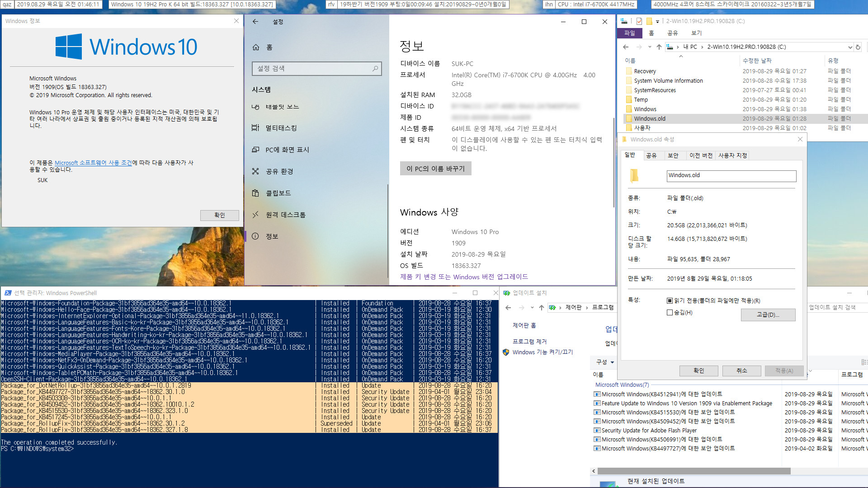Click Rename this PC button
The height and width of the screenshot is (488, 868).
click(435, 169)
